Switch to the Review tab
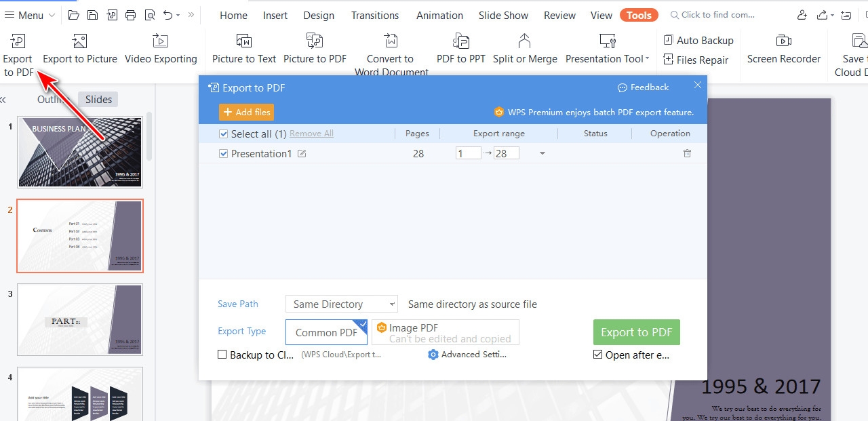 point(559,15)
